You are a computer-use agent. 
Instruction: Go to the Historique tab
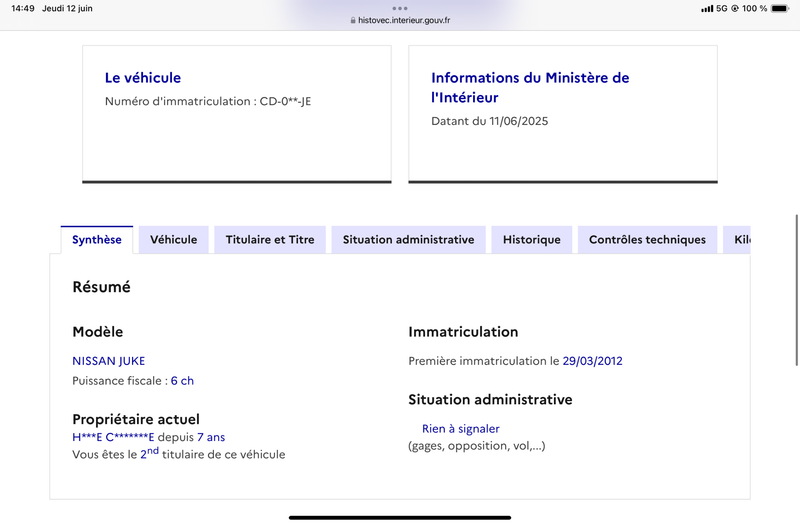(532, 240)
